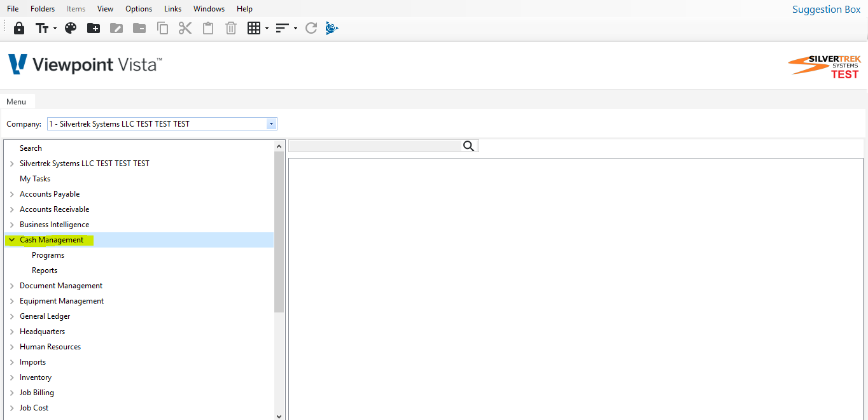Expand the Accounts Payable node
The width and height of the screenshot is (868, 420).
click(x=11, y=194)
